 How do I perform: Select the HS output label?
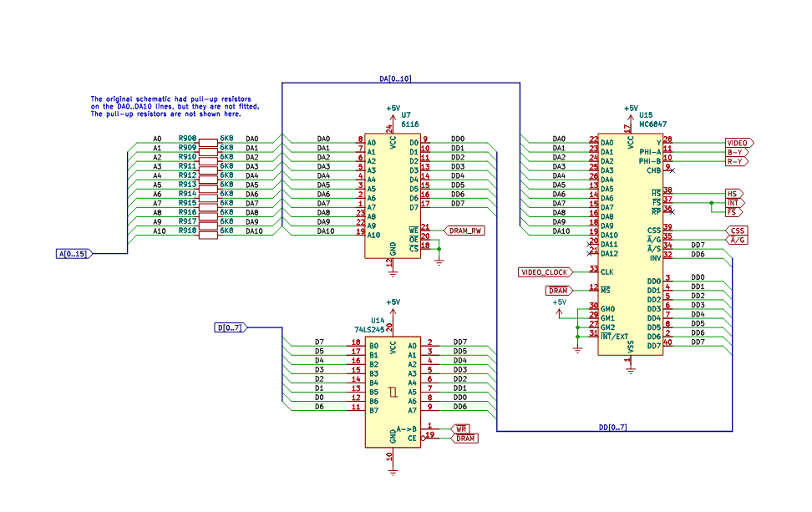(733, 193)
